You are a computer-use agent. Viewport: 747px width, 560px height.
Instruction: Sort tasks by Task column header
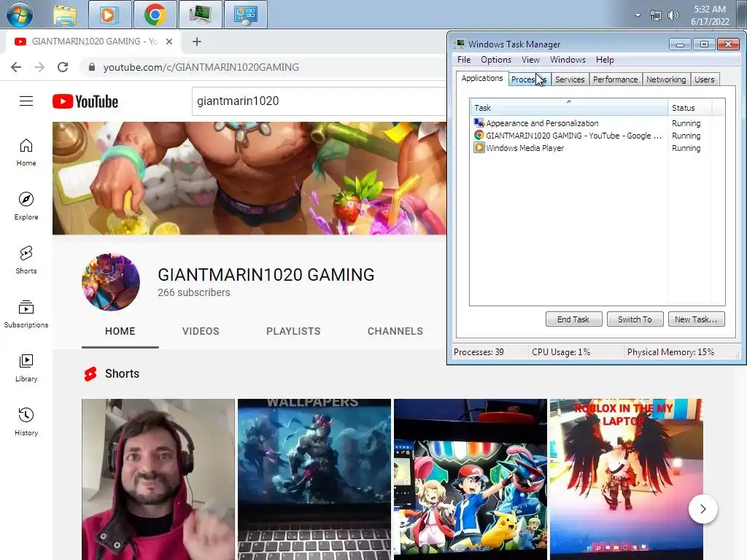(569, 108)
